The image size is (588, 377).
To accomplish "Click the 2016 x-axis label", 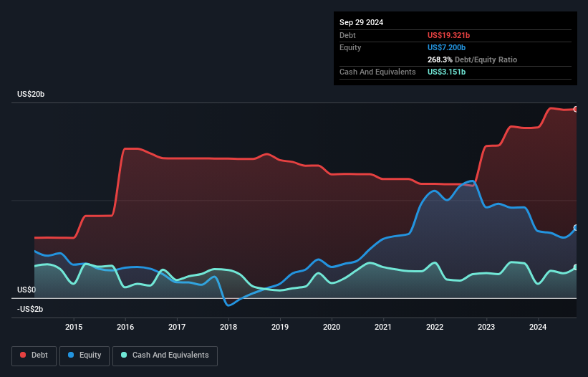I will (x=125, y=327).
